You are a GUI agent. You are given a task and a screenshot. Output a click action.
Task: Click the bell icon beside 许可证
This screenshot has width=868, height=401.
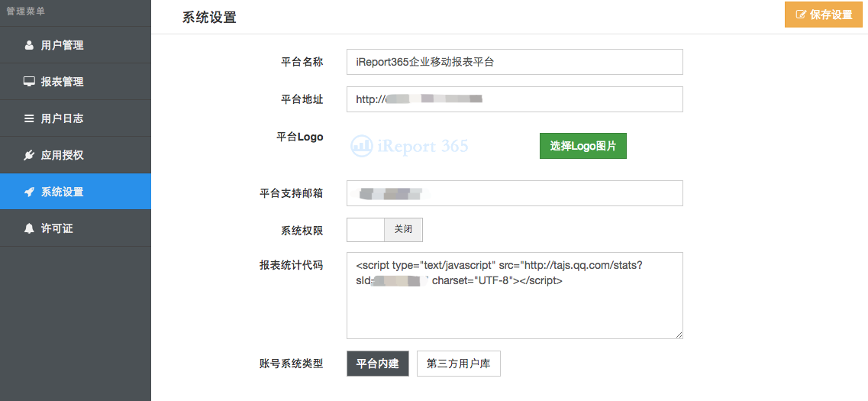29,228
